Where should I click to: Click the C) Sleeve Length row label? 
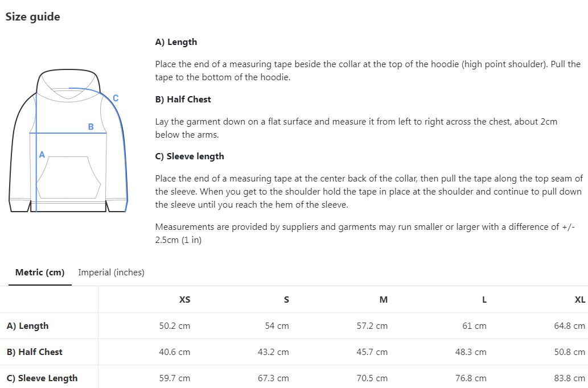tap(42, 378)
